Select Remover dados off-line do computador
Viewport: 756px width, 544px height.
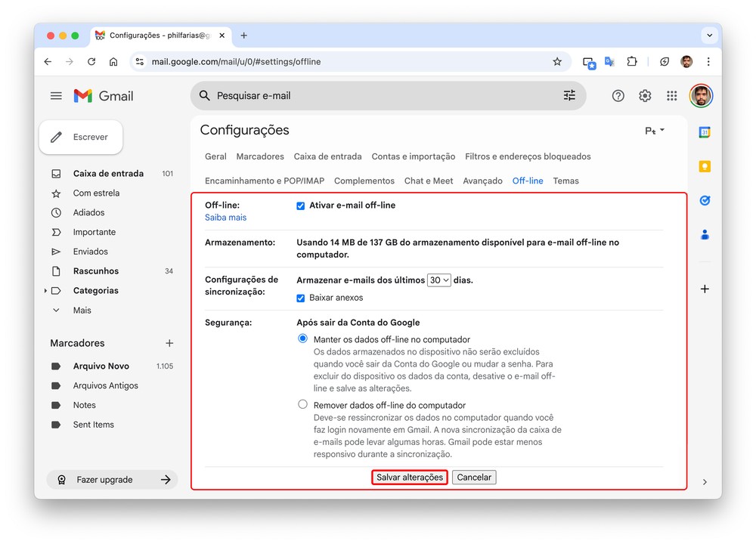point(303,405)
